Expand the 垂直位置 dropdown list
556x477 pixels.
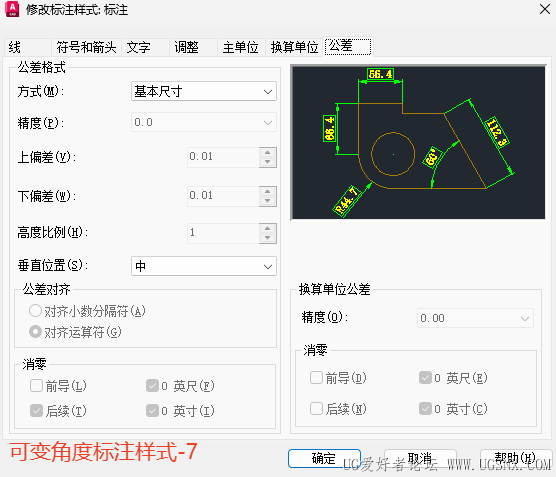(x=204, y=266)
